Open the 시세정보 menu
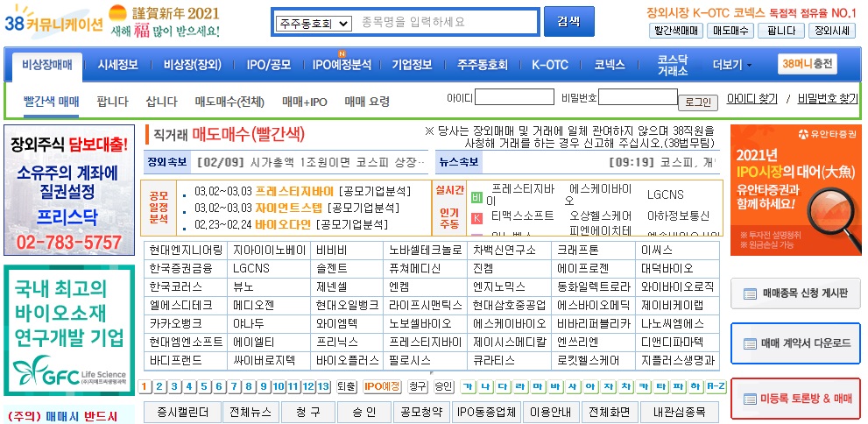 118,65
